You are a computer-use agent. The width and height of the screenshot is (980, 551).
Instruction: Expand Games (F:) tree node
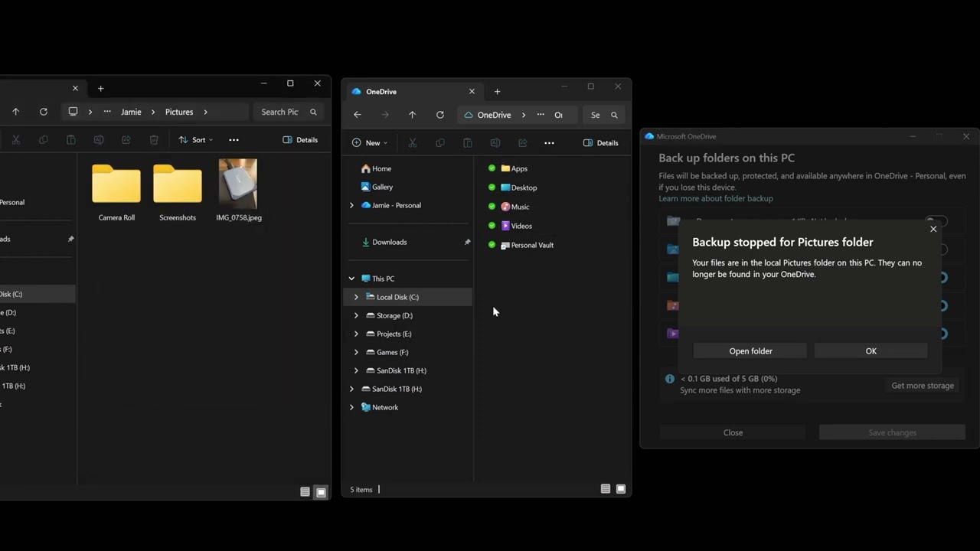pos(356,352)
